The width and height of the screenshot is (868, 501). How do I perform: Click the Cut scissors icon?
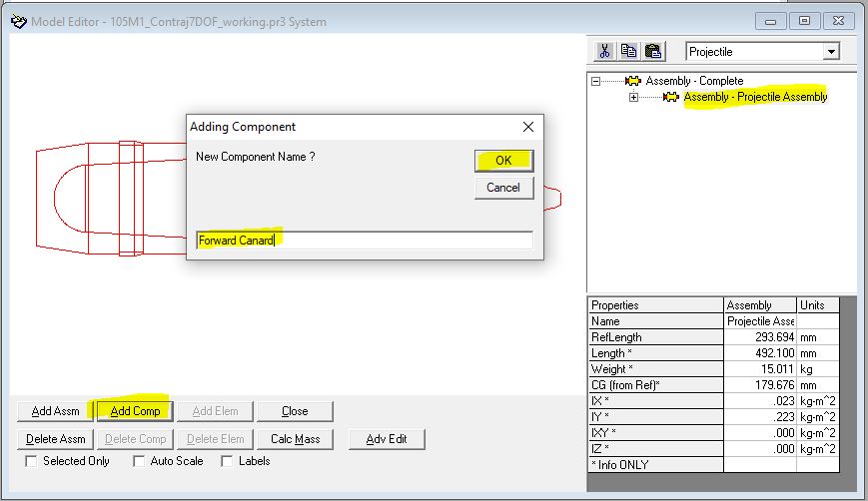(604, 51)
